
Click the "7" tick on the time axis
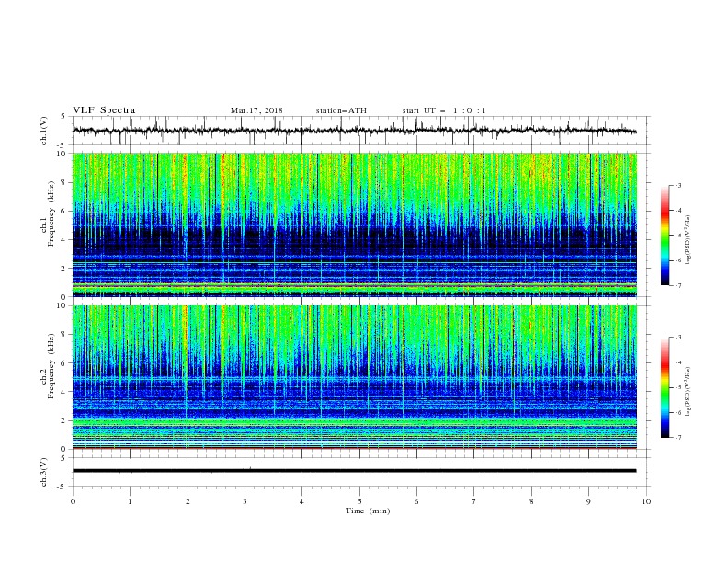(x=474, y=501)
